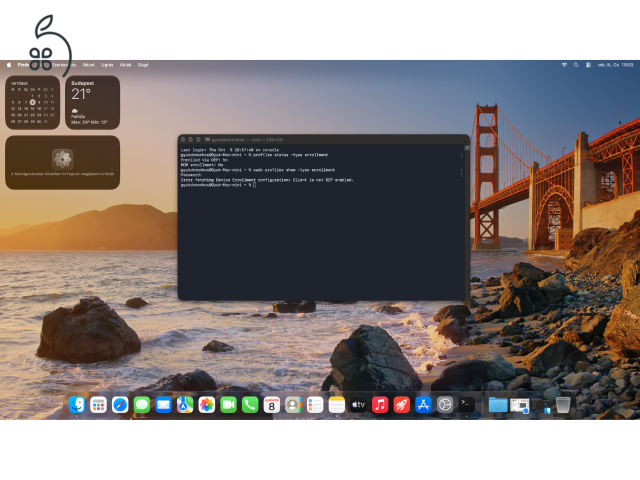Launch the App Store from dock

(423, 405)
